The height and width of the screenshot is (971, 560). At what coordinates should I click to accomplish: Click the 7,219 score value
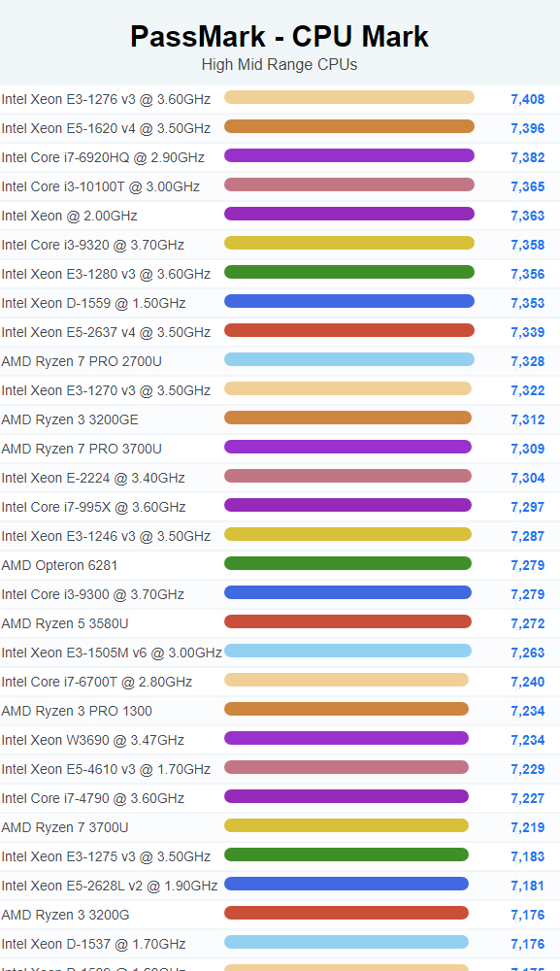click(528, 826)
